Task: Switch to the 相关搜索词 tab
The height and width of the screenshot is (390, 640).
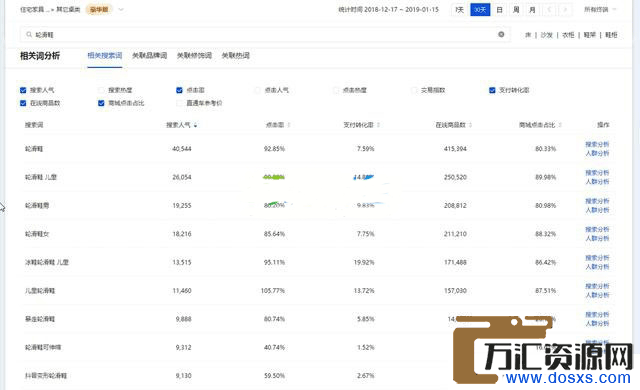Action: 105,55
